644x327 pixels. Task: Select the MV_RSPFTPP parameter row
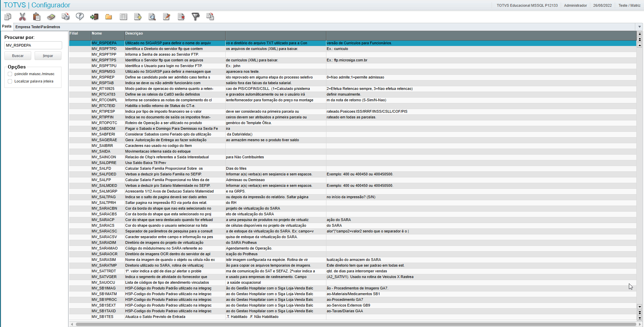(353, 55)
